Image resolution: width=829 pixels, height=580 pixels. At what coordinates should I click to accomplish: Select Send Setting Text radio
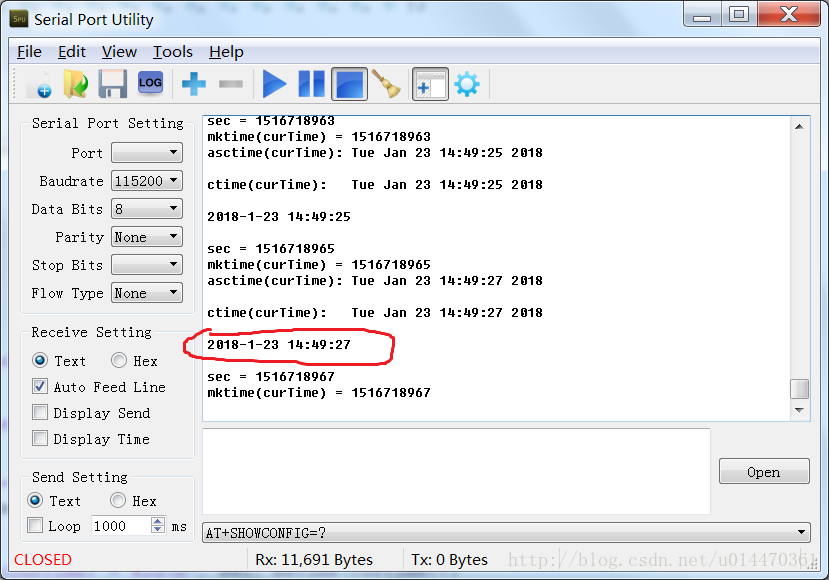coord(35,500)
